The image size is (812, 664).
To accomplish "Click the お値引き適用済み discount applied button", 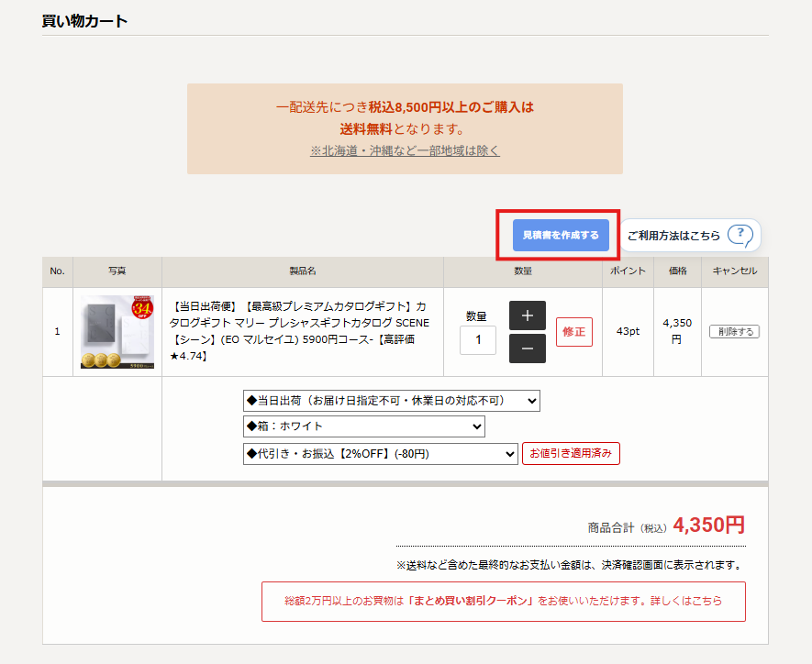I will pos(571,453).
